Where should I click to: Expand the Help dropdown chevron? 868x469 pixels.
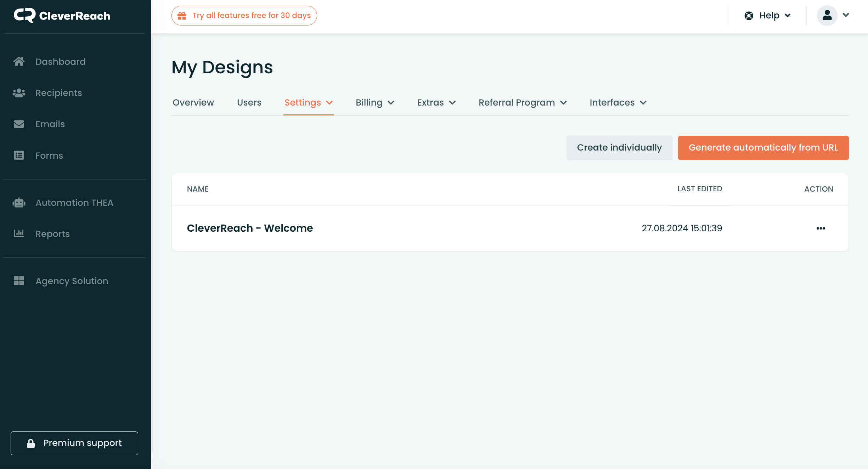(788, 16)
